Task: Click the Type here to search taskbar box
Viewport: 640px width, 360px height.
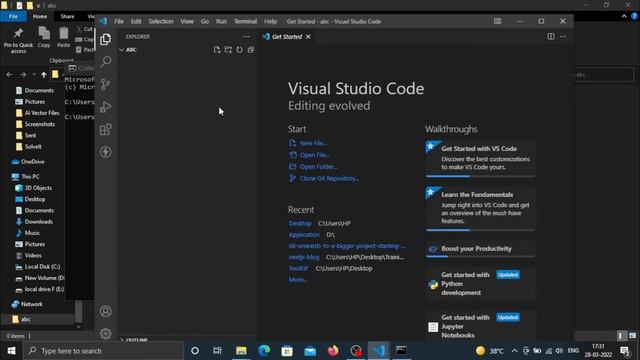Action: [x=104, y=351]
